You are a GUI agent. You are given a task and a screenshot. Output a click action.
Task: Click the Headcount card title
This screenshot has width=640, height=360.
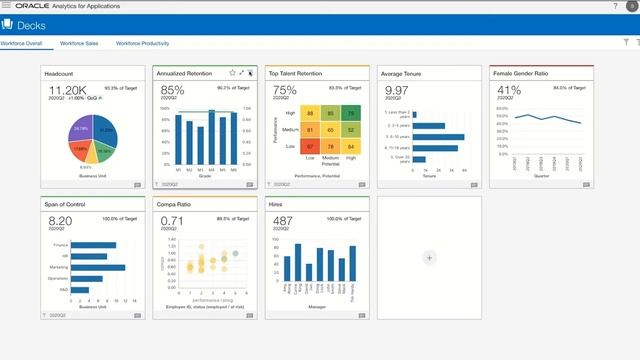pos(59,73)
